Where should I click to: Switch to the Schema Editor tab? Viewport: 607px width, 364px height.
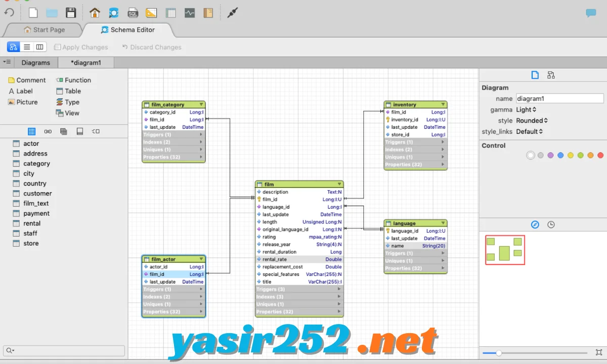click(x=128, y=30)
